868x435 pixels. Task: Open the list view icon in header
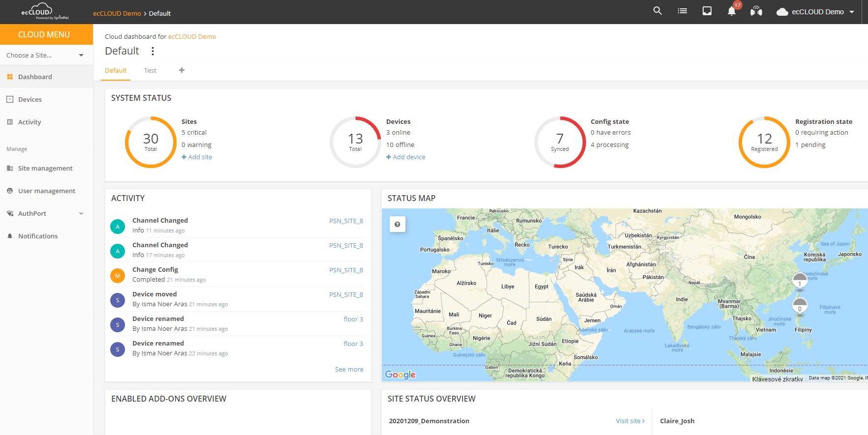click(x=682, y=11)
